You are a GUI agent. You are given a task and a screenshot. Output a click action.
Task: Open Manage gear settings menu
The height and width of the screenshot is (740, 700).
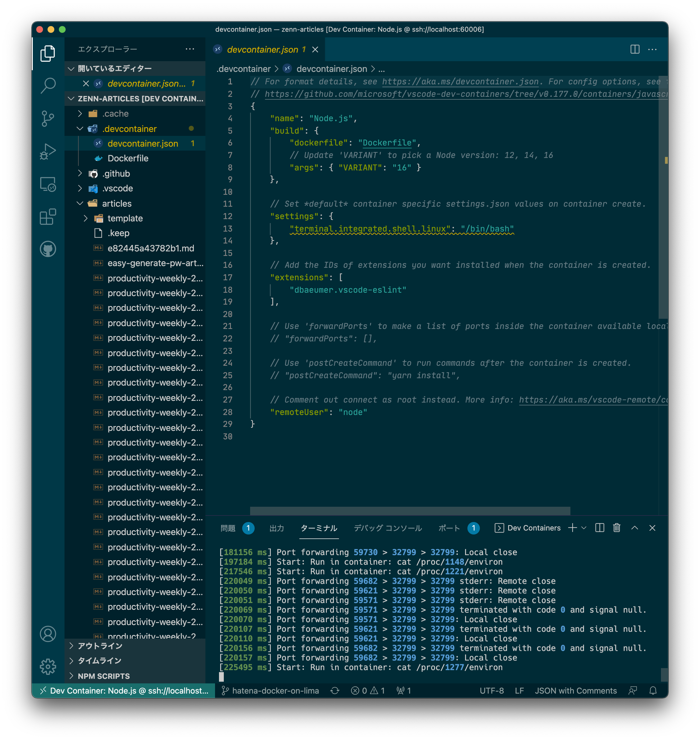point(48,666)
